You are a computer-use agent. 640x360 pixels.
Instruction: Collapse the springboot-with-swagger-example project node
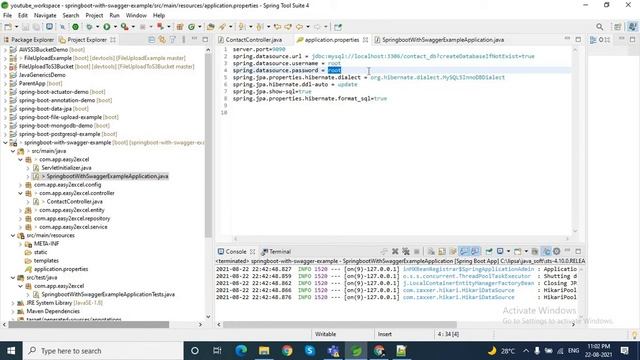(5, 142)
